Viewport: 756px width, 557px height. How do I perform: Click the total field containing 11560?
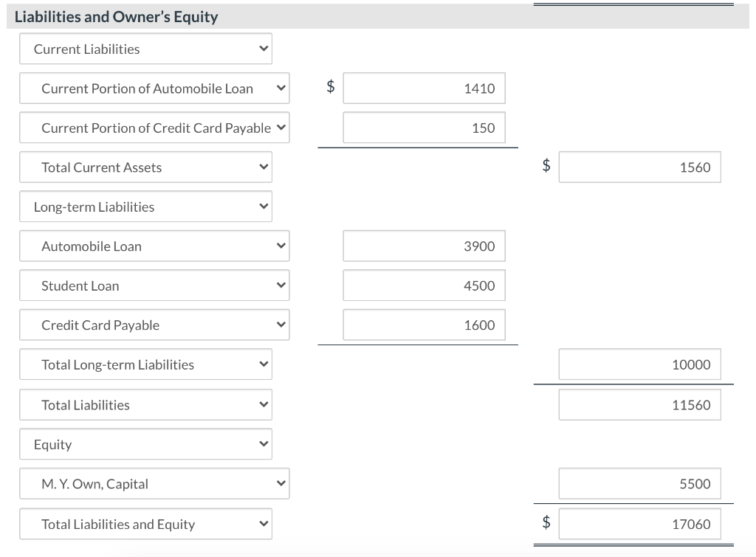tap(640, 405)
